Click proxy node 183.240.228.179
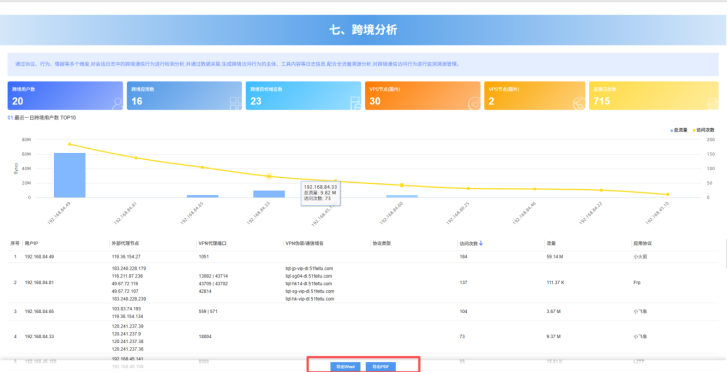This screenshot has width=728, height=372. pos(129,268)
